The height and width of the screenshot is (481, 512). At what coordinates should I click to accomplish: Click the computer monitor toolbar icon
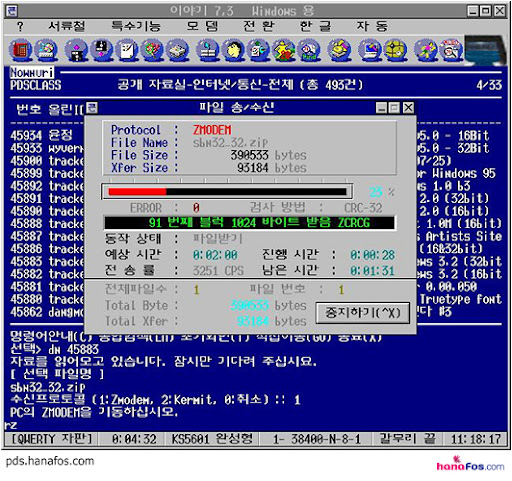point(370,50)
